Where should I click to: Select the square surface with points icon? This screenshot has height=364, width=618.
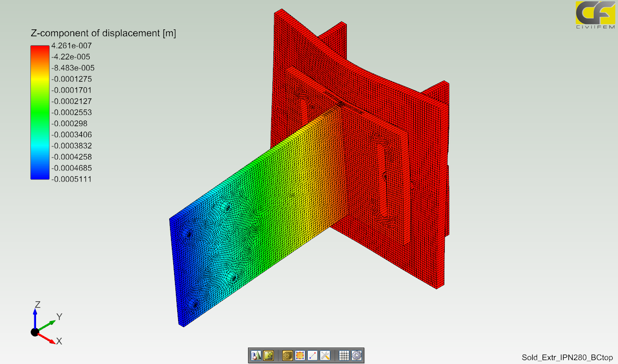click(x=300, y=356)
